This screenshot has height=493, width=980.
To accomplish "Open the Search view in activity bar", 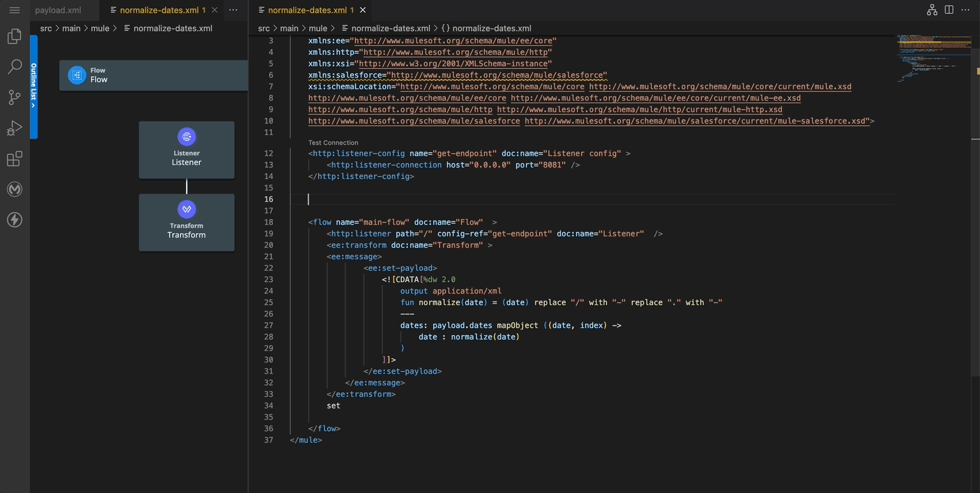I will point(14,67).
